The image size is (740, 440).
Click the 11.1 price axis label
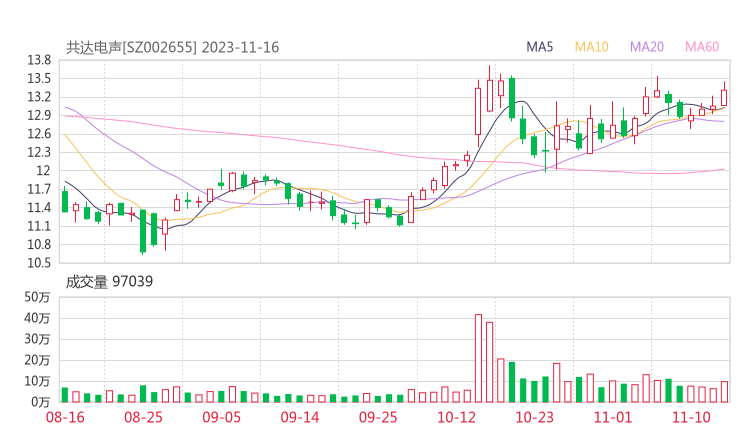click(x=39, y=226)
